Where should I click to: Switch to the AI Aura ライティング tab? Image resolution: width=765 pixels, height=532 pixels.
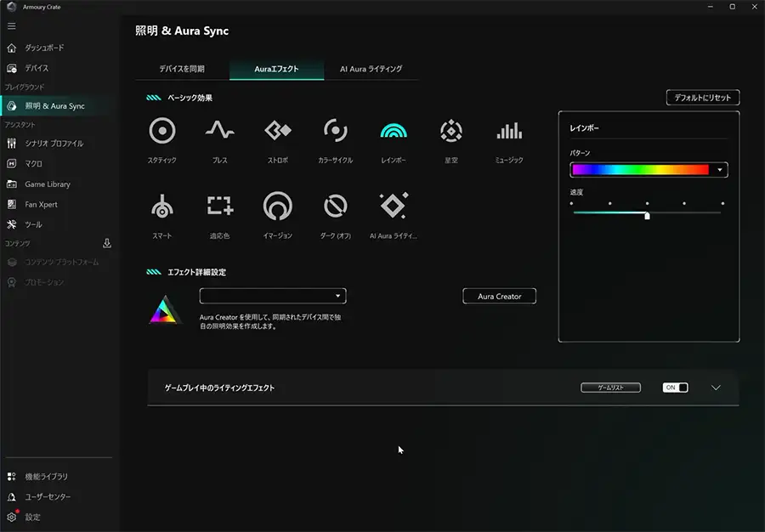point(371,69)
